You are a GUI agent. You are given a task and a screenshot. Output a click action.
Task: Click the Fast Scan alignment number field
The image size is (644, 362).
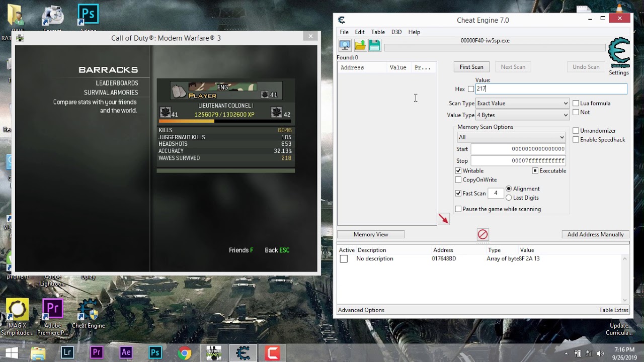[x=496, y=193]
